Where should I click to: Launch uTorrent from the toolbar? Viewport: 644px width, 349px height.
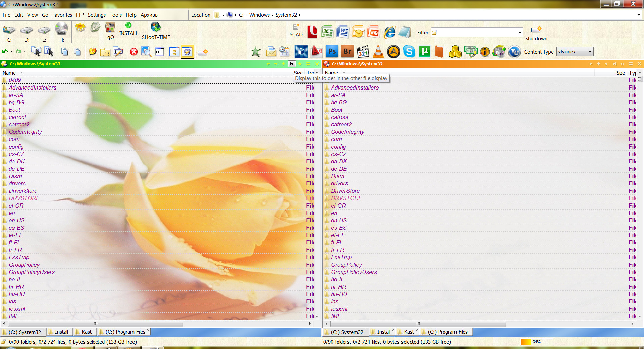424,52
